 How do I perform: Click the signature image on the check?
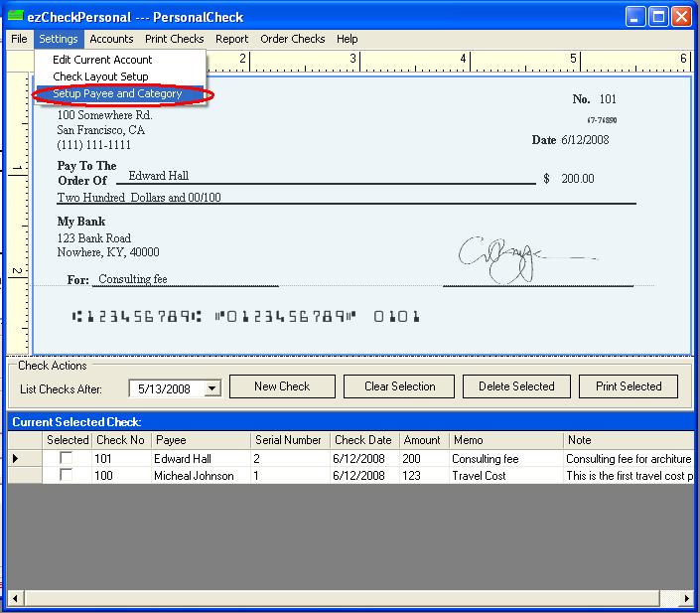[527, 259]
